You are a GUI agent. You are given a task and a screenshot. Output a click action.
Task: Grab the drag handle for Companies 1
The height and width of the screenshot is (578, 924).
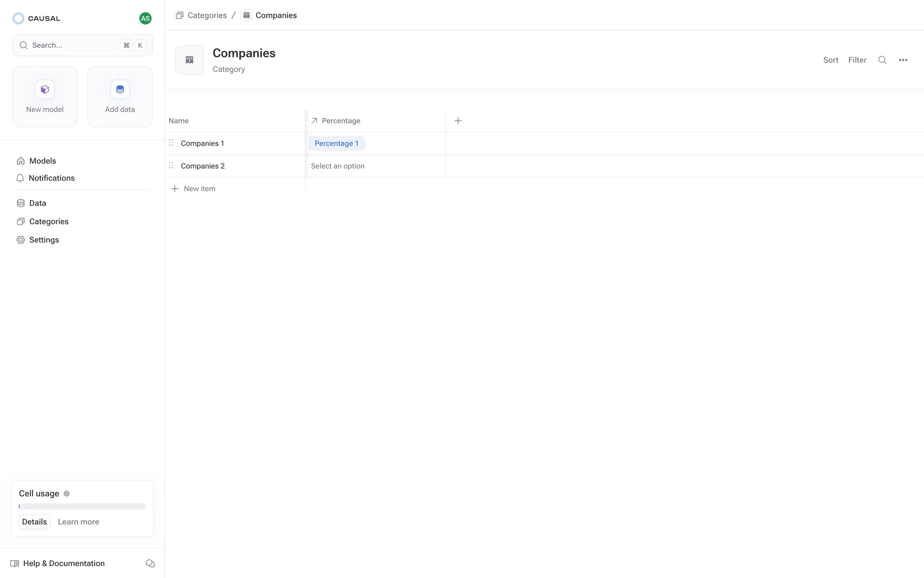tap(171, 143)
